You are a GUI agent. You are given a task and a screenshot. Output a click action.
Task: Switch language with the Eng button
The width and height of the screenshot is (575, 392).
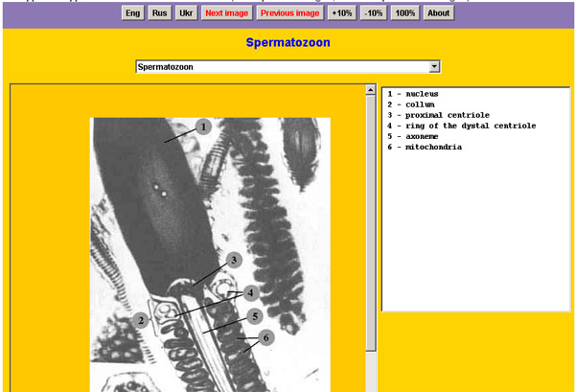point(133,13)
